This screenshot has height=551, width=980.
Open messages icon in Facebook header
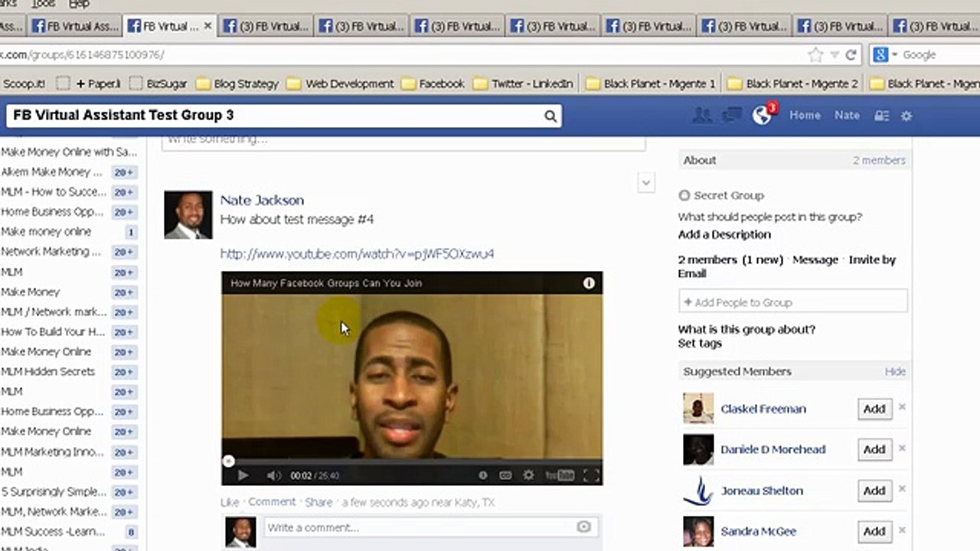pos(732,116)
